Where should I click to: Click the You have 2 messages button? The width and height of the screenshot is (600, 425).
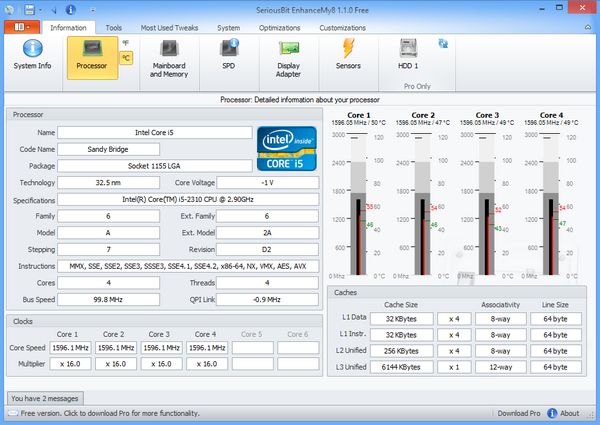tap(45, 398)
